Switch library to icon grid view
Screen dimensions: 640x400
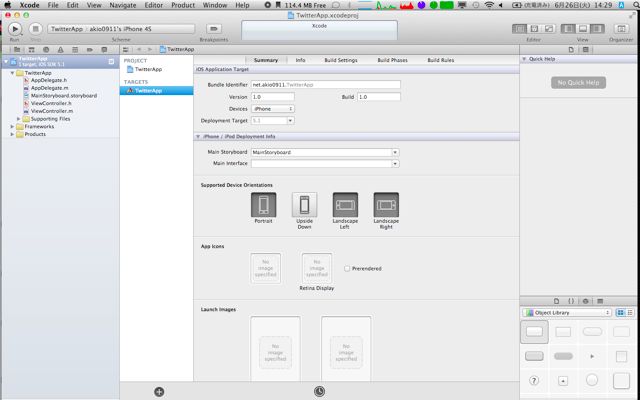(620, 313)
